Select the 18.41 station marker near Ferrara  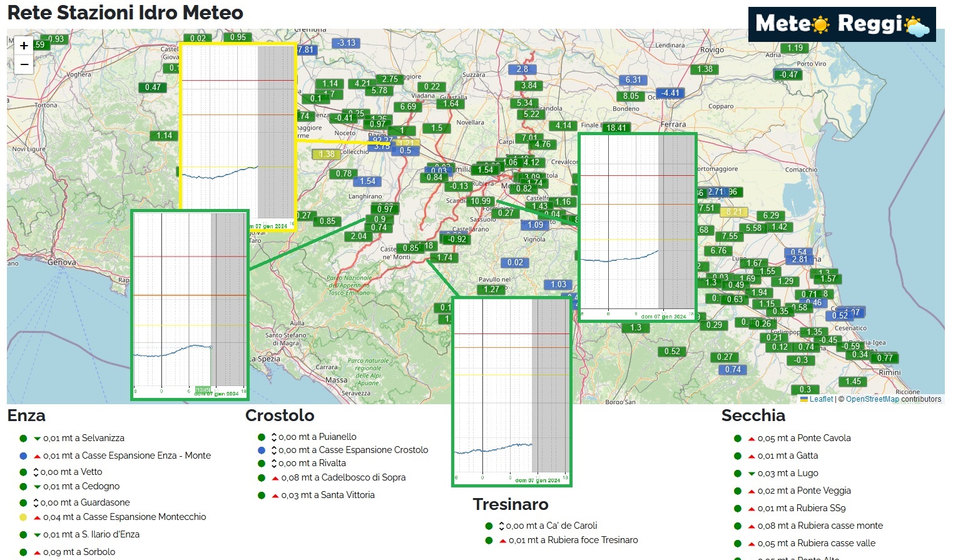click(616, 128)
